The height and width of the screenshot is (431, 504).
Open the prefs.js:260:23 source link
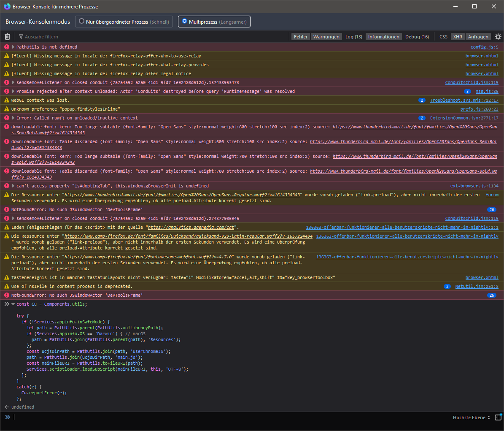tap(479, 109)
